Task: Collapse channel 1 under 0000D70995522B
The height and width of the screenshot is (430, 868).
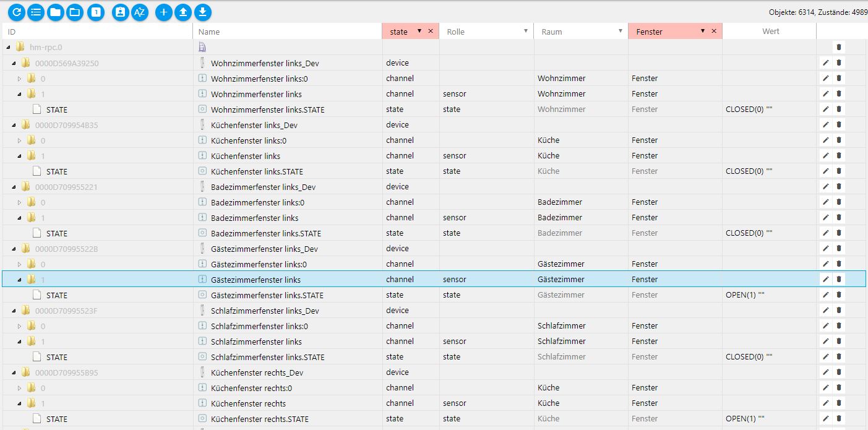Action: tap(19, 279)
